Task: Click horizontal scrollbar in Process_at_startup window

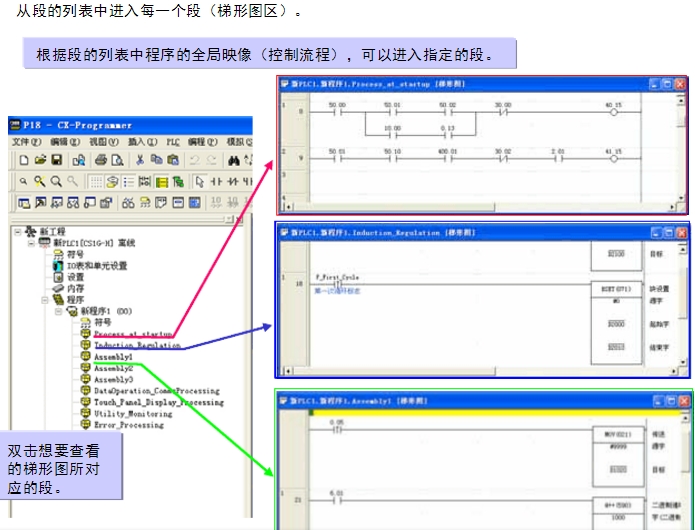Action: point(394,207)
